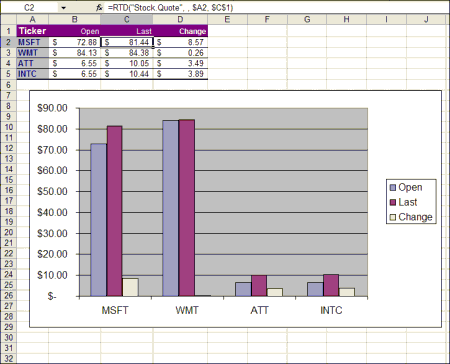450x364 pixels.
Task: Select column I header
Action: coord(386,19)
